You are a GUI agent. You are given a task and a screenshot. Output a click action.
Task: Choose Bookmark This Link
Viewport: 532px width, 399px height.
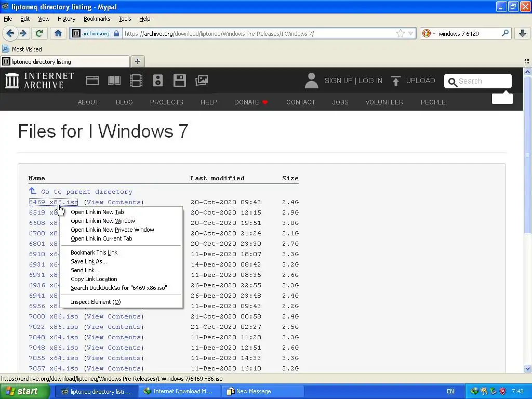click(x=121, y=252)
